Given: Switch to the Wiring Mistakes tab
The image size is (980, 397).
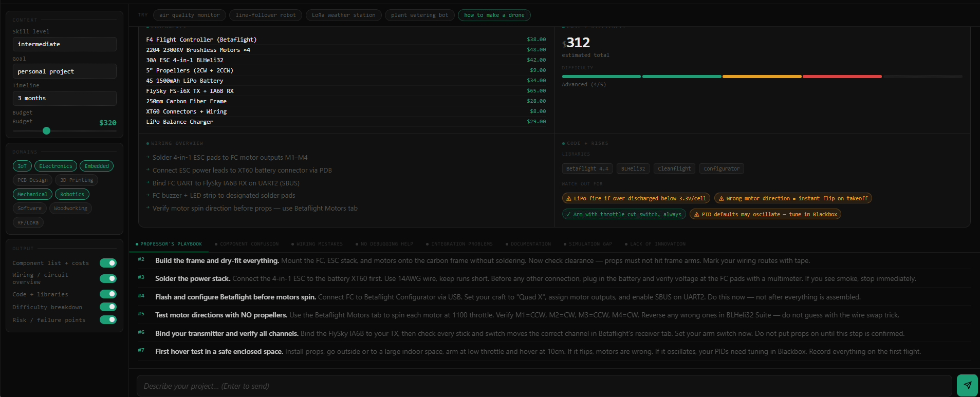Looking at the screenshot, I should coord(317,244).
